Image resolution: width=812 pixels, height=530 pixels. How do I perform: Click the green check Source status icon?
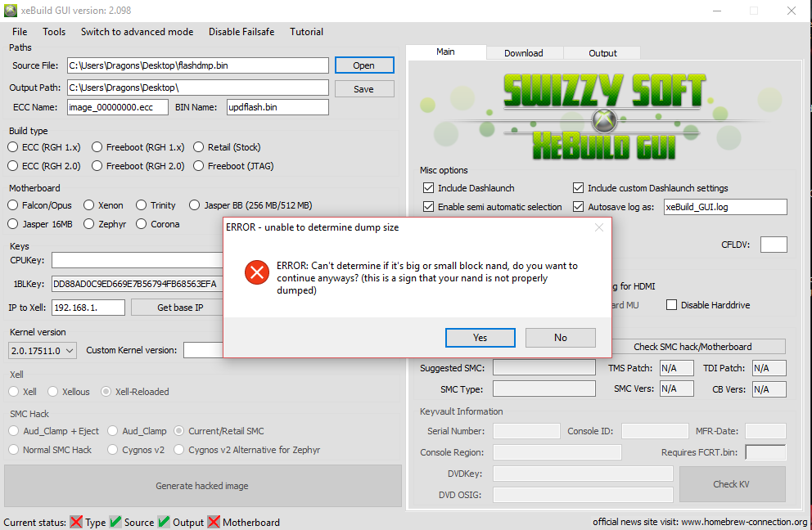pyautogui.click(x=116, y=522)
